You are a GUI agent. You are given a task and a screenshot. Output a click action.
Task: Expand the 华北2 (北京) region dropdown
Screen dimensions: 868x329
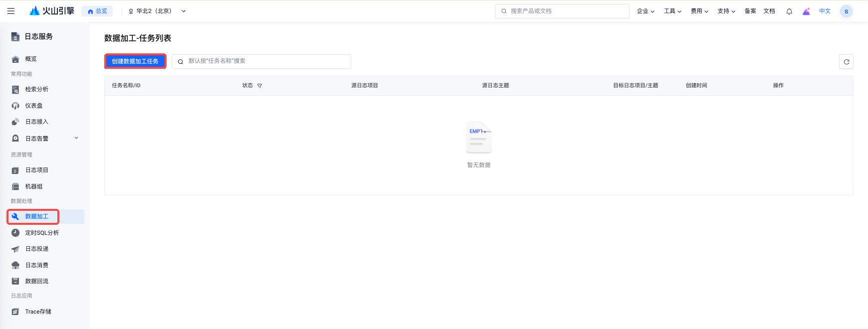(x=157, y=11)
